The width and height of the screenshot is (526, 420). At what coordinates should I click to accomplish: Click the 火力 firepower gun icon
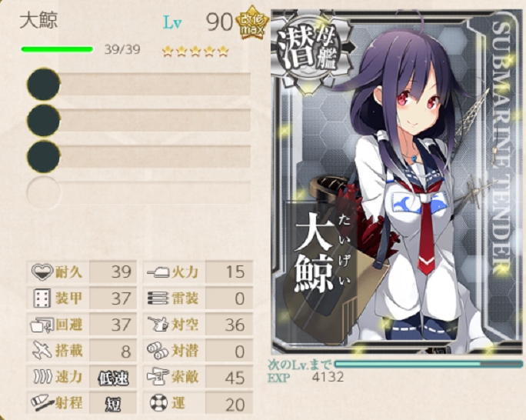tap(158, 272)
